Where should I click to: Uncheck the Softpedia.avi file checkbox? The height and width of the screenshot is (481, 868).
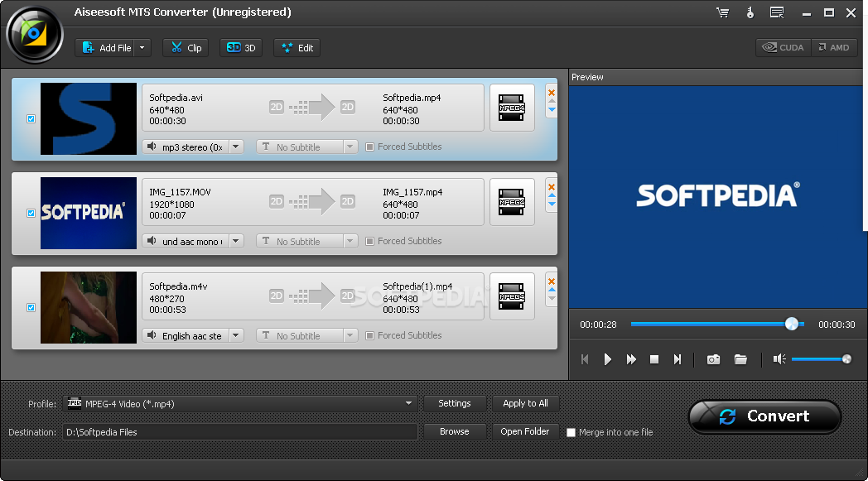[31, 119]
